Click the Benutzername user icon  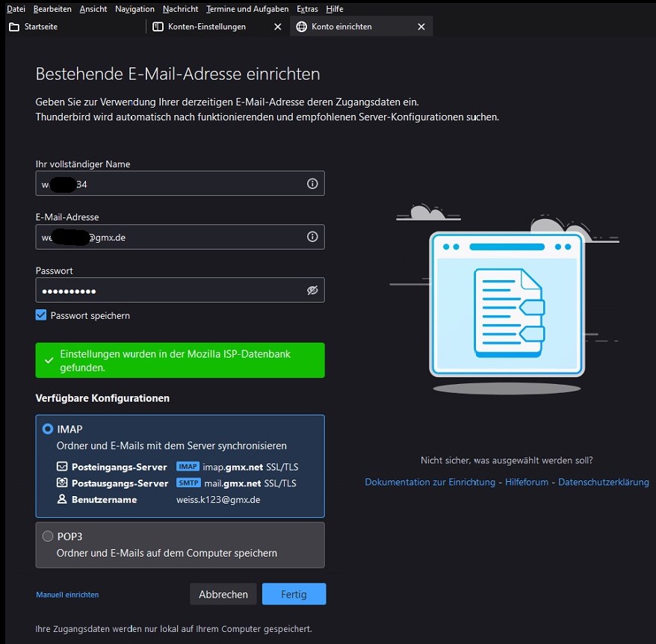(x=63, y=499)
